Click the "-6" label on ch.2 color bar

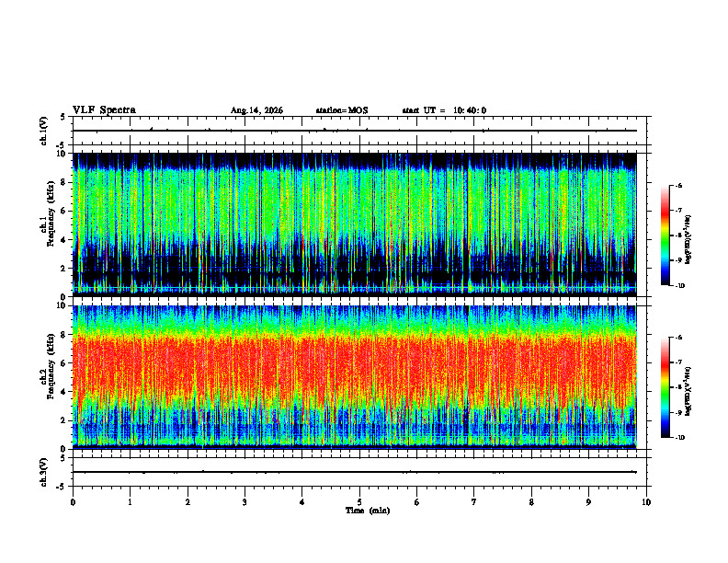pyautogui.click(x=678, y=338)
